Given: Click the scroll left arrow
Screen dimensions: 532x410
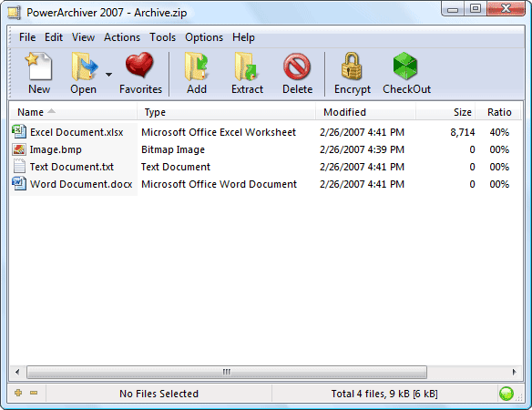Looking at the screenshot, I should pyautogui.click(x=17, y=372).
